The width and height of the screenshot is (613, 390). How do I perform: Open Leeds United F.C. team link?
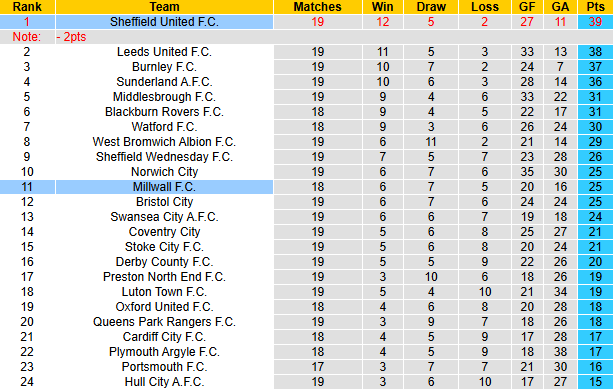(x=164, y=52)
